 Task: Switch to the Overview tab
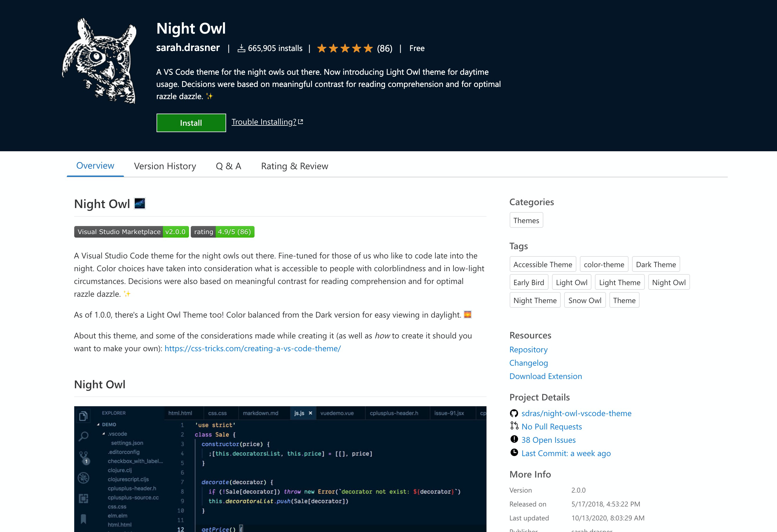pos(95,166)
